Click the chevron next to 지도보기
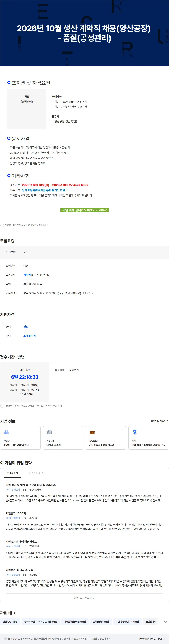Image resolution: width=169 pixels, height=644 pixels. coord(92,293)
